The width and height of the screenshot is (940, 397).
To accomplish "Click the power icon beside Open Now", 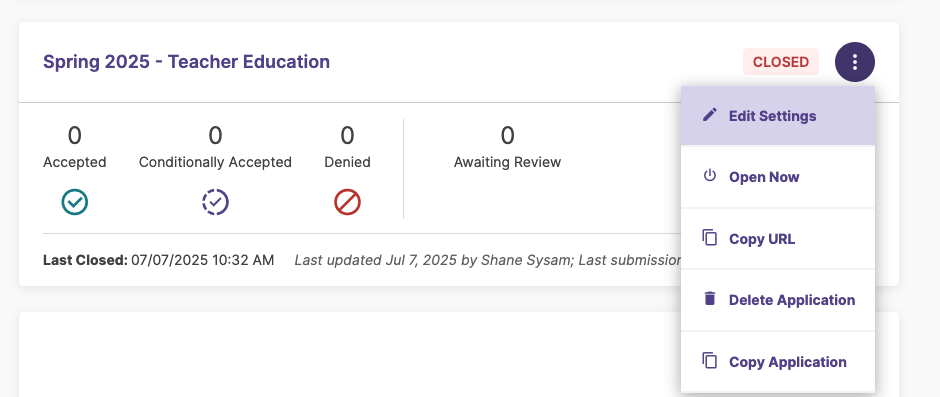I will click(710, 176).
